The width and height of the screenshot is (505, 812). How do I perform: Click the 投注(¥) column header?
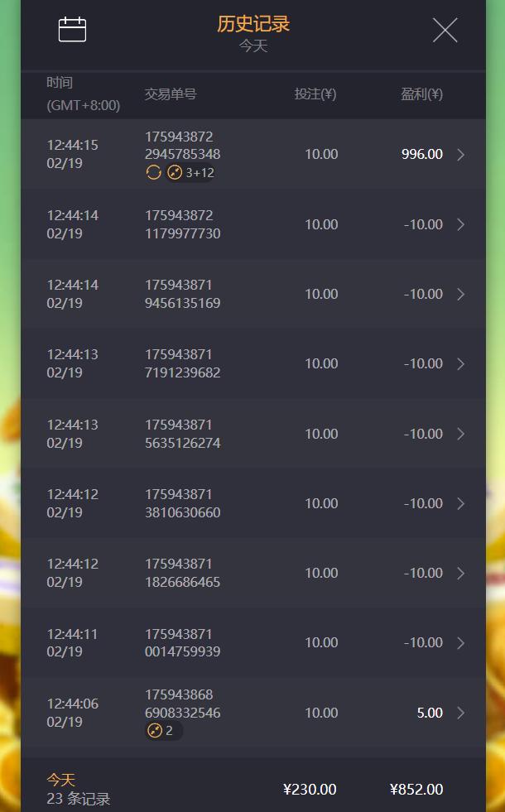coord(315,94)
